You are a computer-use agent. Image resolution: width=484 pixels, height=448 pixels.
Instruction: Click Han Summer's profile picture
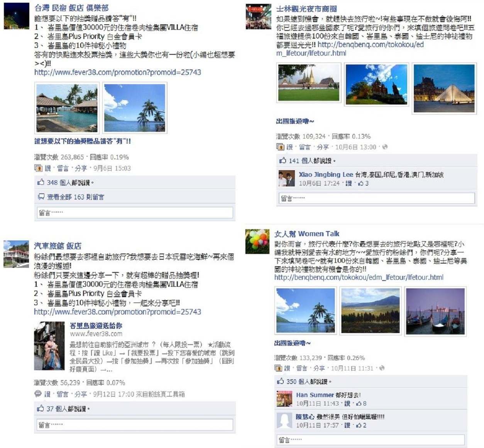coord(284,399)
